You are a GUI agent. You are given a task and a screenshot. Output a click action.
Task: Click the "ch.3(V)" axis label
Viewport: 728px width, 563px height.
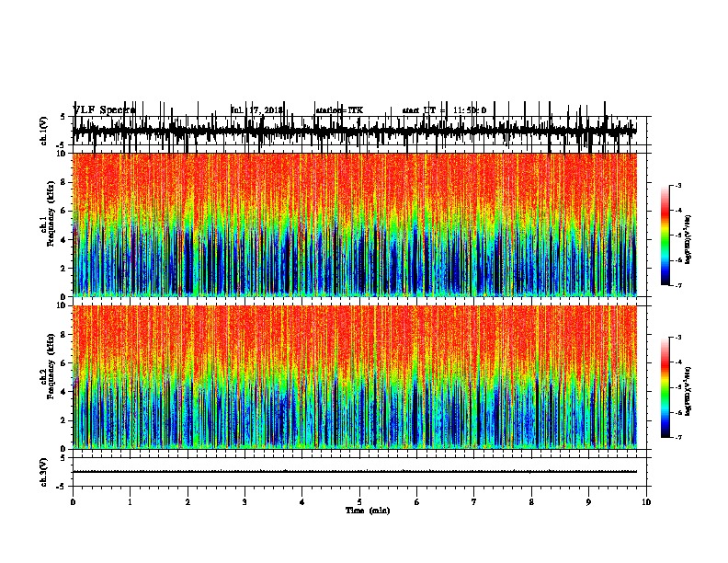tap(43, 472)
